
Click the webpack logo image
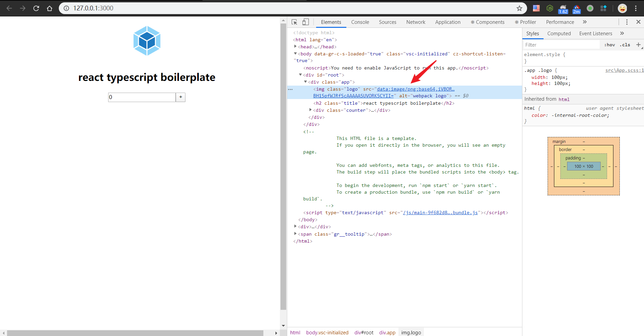click(x=147, y=41)
